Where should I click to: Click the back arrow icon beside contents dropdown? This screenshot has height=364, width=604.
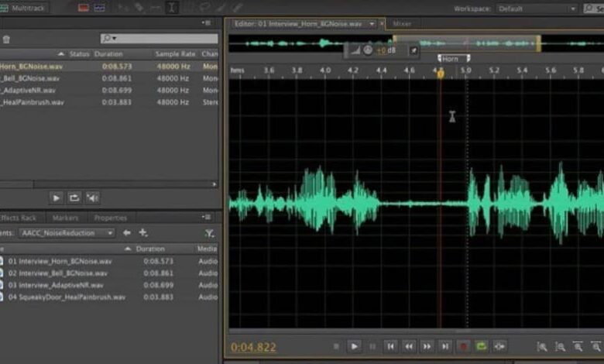click(126, 232)
